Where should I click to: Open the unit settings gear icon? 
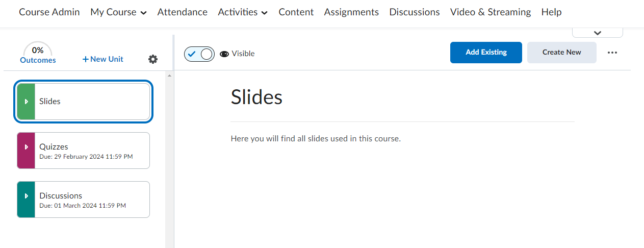153,59
